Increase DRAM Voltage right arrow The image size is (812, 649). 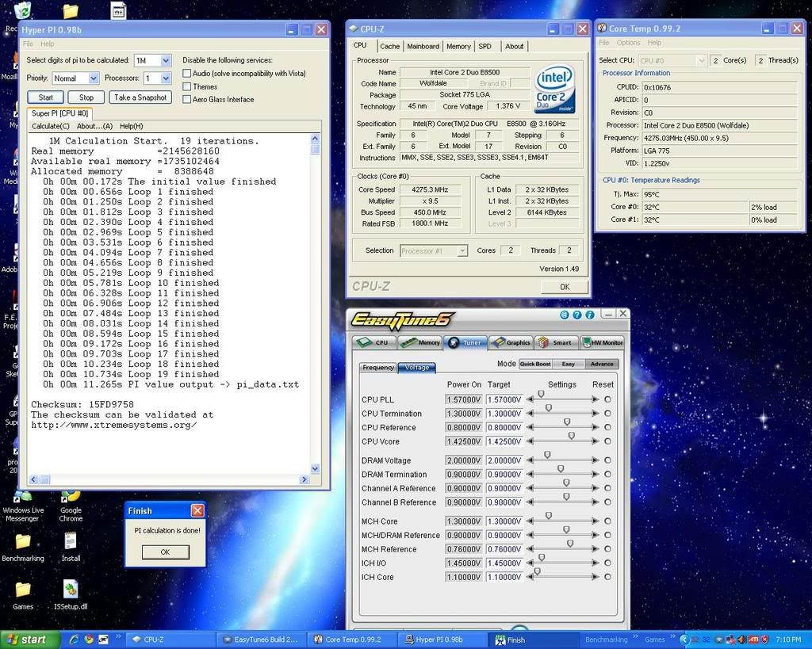point(595,460)
